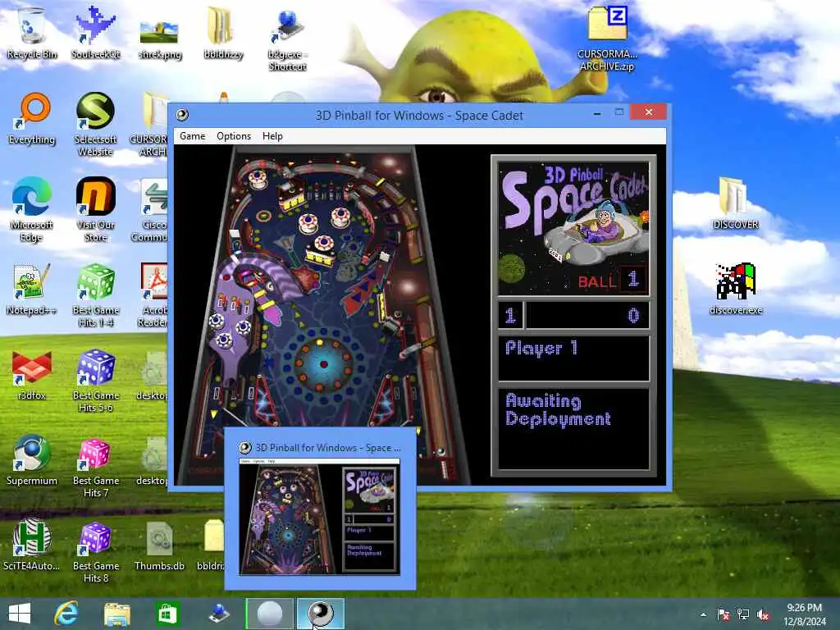
Task: Open the Help menu in Pinball
Action: pos(272,136)
